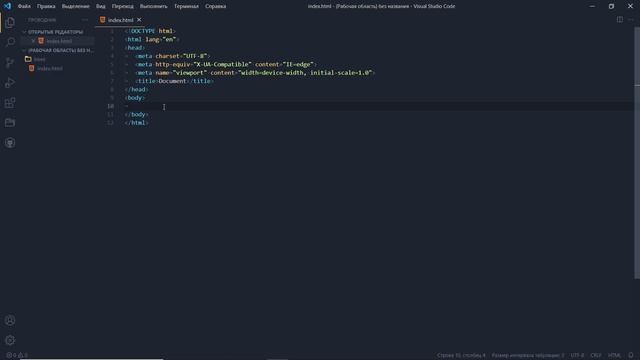Click the X-UA-Compatible meta line
The image size is (640, 360).
225,64
